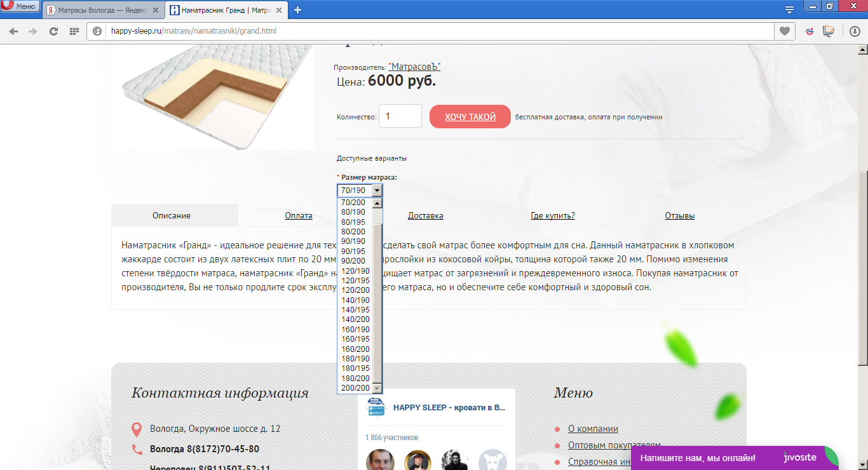Close the Наматрасник Гранд tab
Screen dimensions: 868x470
280,10
